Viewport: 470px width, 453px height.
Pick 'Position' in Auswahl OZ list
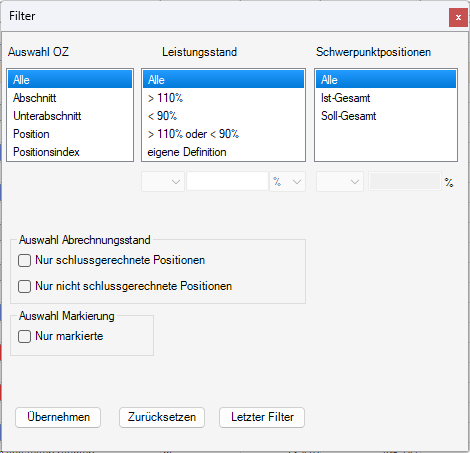[70, 134]
